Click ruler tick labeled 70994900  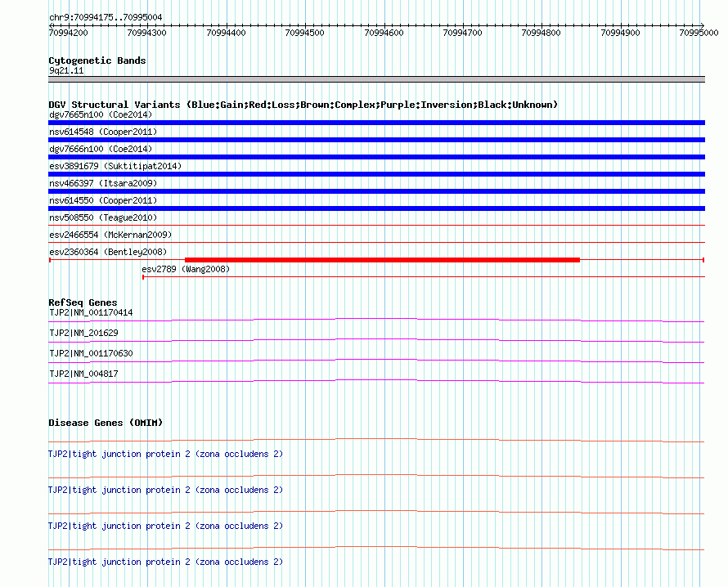pos(620,33)
